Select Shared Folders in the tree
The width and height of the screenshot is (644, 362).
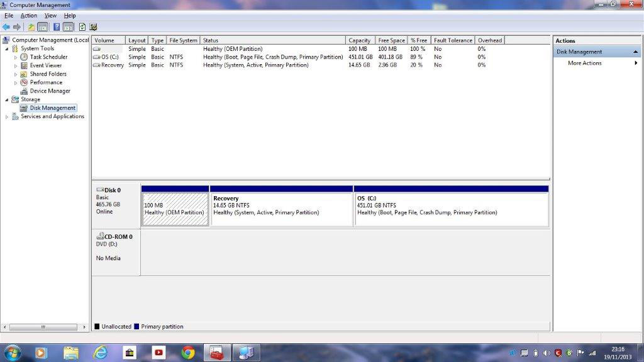(48, 74)
